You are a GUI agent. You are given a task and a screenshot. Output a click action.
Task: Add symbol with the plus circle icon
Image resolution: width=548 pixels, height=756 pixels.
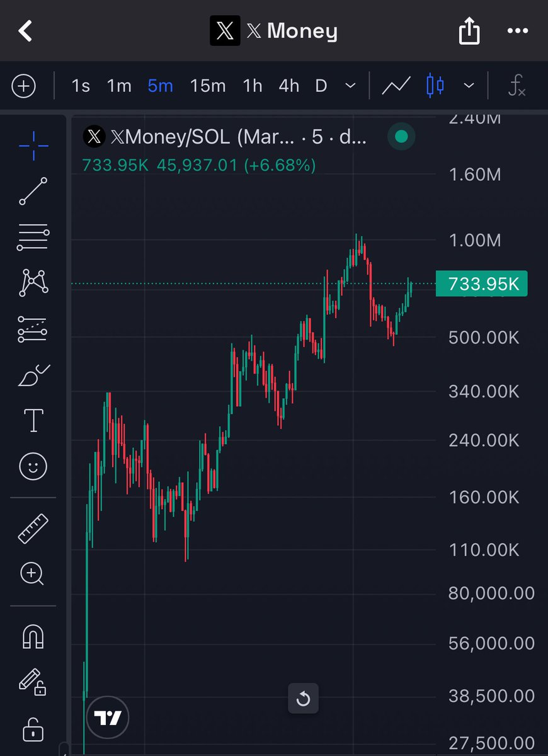24,86
